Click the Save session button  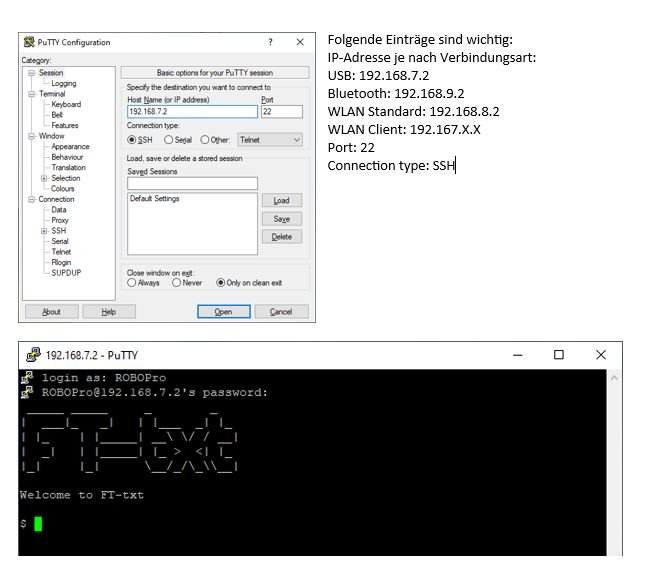coord(282,219)
